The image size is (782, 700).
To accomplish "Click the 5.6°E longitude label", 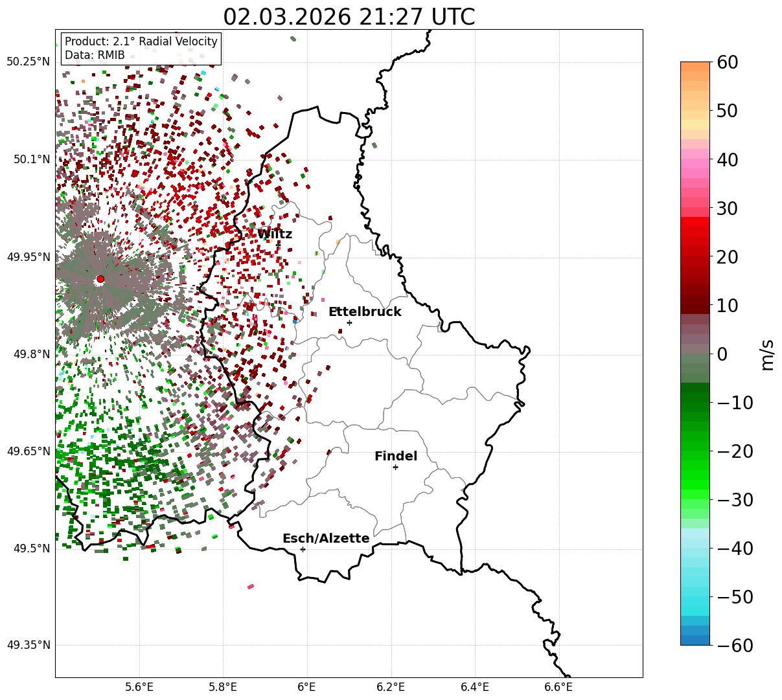I will coord(139,687).
